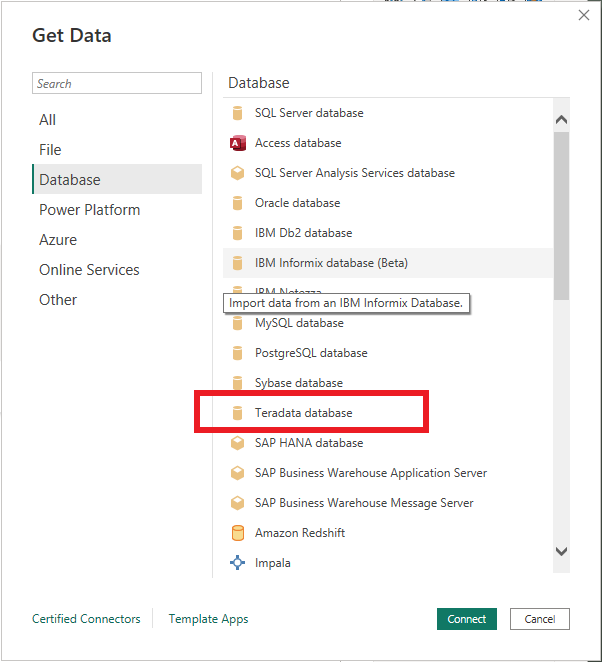
Task: Click the Connect button
Action: coord(467,619)
